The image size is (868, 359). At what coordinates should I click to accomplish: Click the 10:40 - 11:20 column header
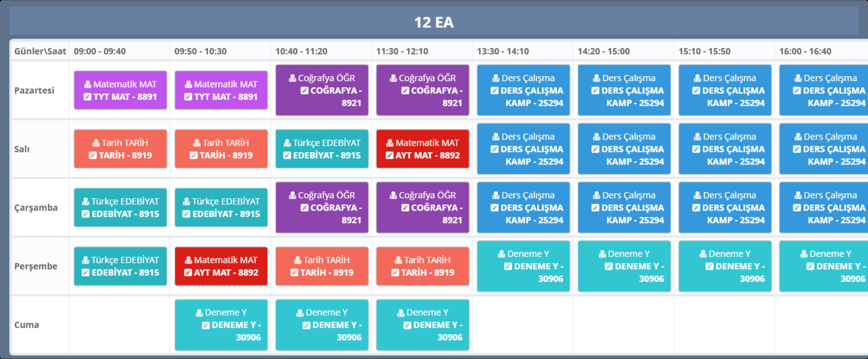pos(301,51)
